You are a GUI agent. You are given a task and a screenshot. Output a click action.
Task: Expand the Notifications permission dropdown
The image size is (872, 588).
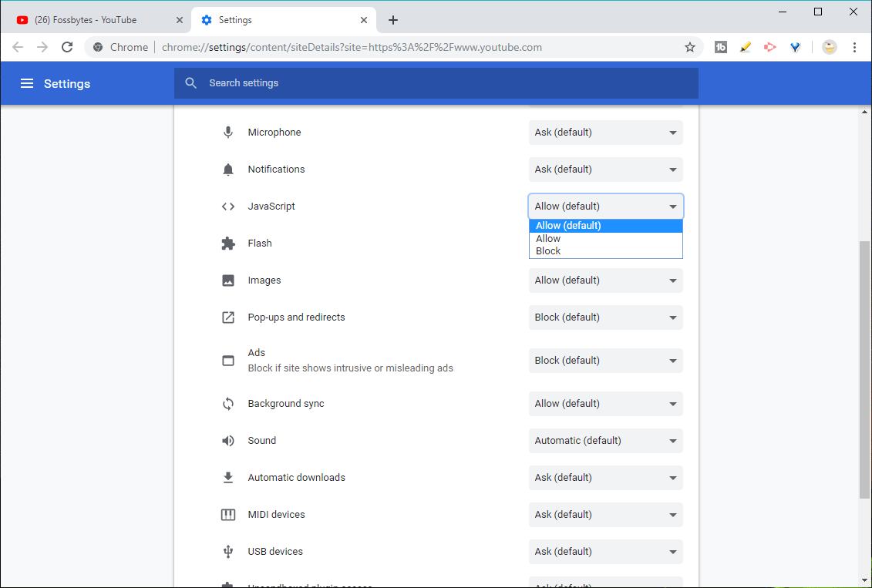pyautogui.click(x=605, y=170)
